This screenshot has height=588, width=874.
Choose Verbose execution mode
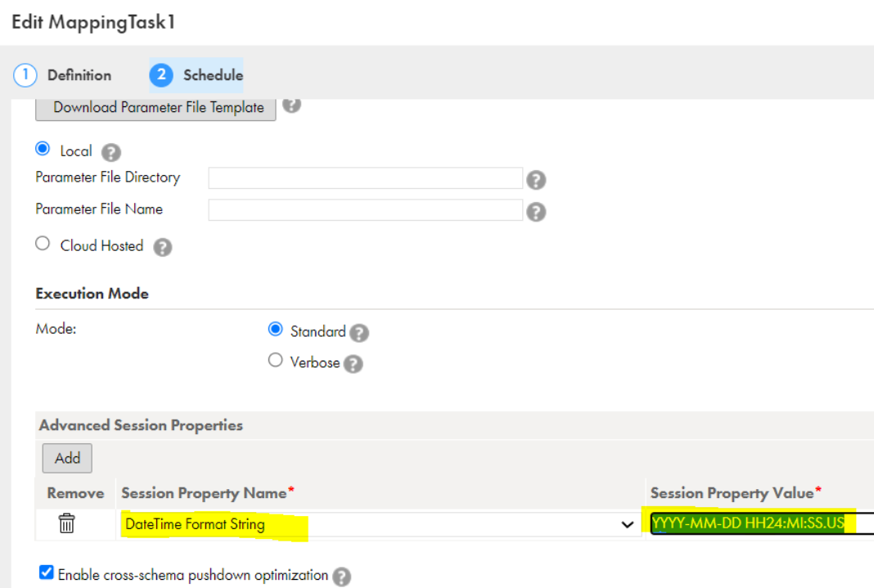click(x=275, y=361)
